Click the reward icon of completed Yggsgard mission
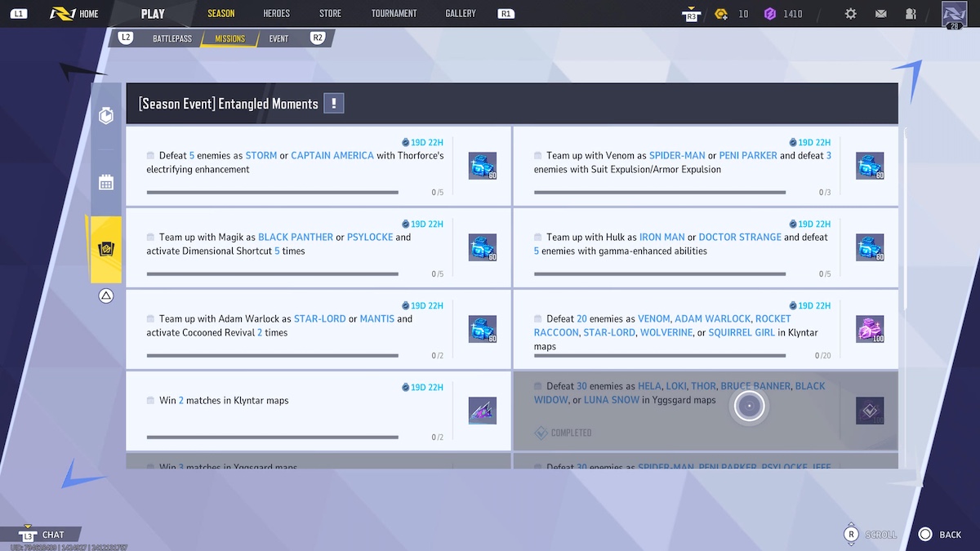 870,411
